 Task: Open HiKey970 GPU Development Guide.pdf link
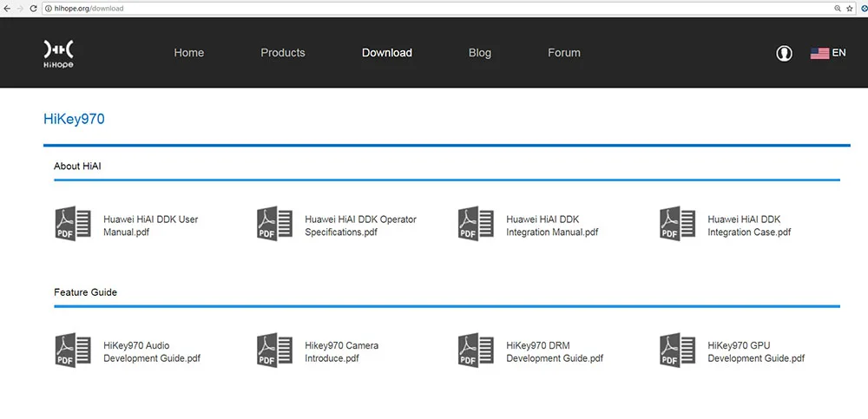pos(756,352)
